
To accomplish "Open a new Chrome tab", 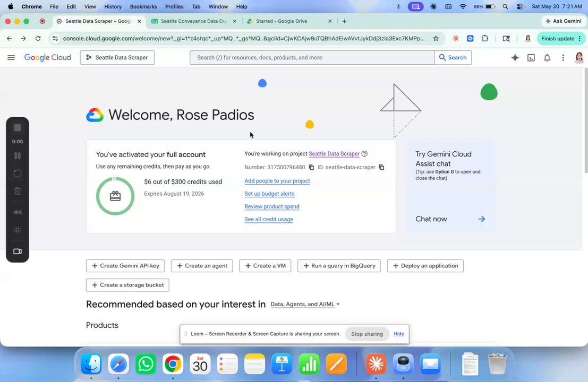I will (x=344, y=21).
